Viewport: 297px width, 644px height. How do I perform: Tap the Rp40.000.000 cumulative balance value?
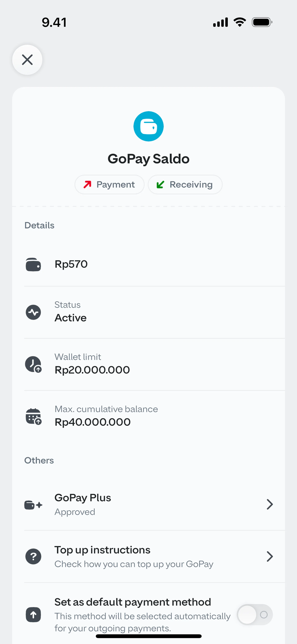(x=93, y=422)
